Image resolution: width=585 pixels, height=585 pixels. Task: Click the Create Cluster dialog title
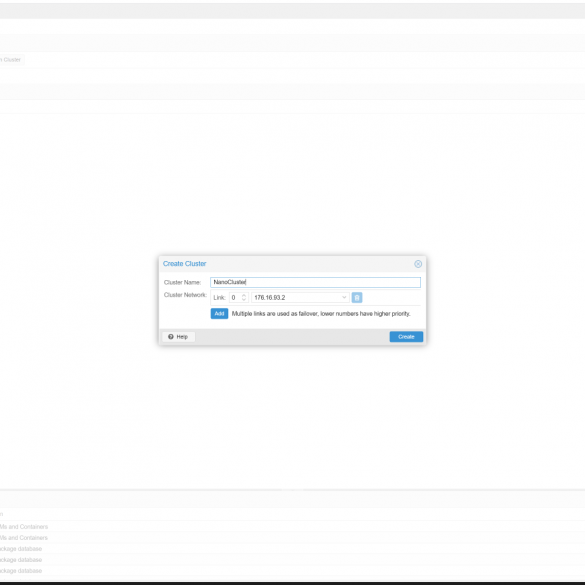point(185,264)
